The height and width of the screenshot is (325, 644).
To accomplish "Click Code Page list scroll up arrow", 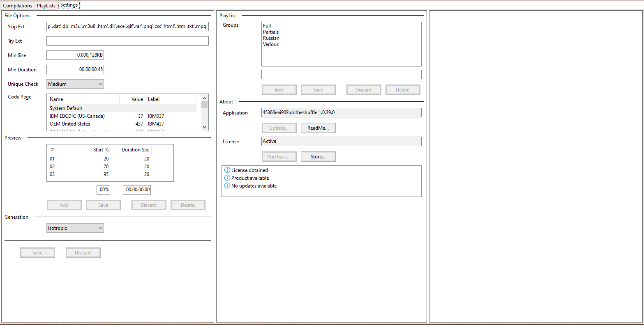I will tap(205, 98).
